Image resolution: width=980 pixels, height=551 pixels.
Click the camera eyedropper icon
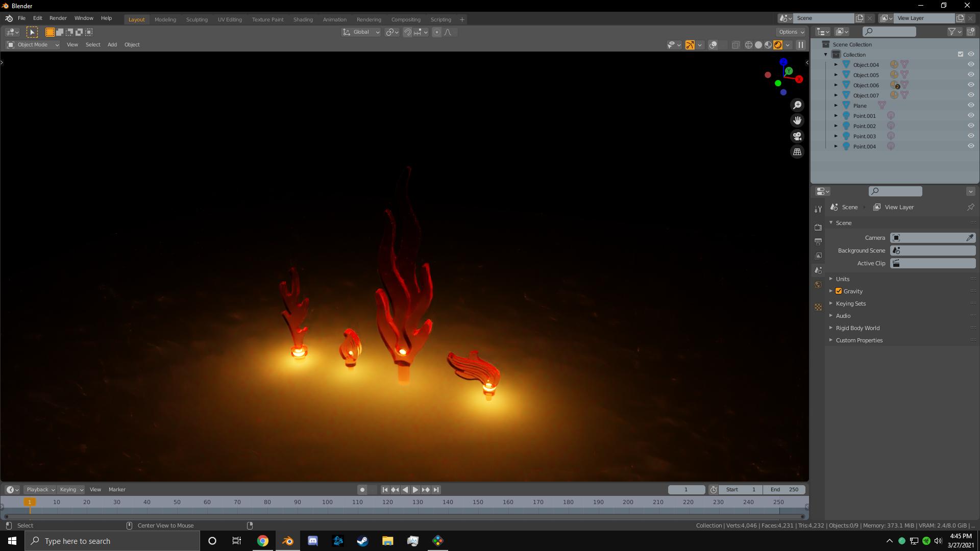[970, 238]
